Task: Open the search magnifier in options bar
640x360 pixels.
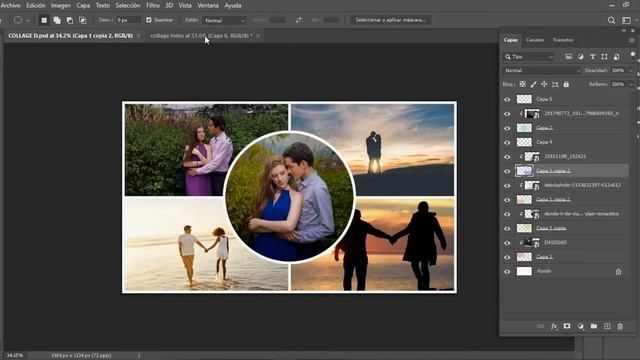Action: 611,20
